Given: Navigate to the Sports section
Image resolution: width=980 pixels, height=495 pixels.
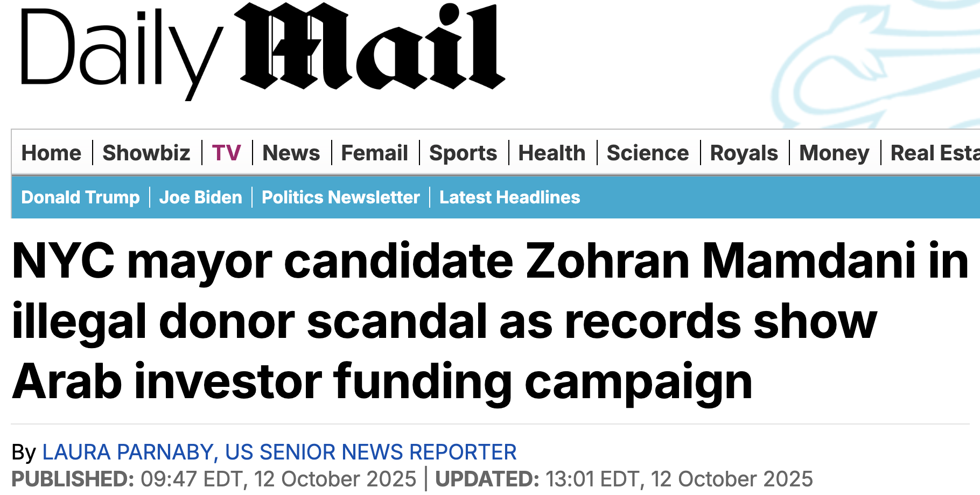Looking at the screenshot, I should 463,153.
